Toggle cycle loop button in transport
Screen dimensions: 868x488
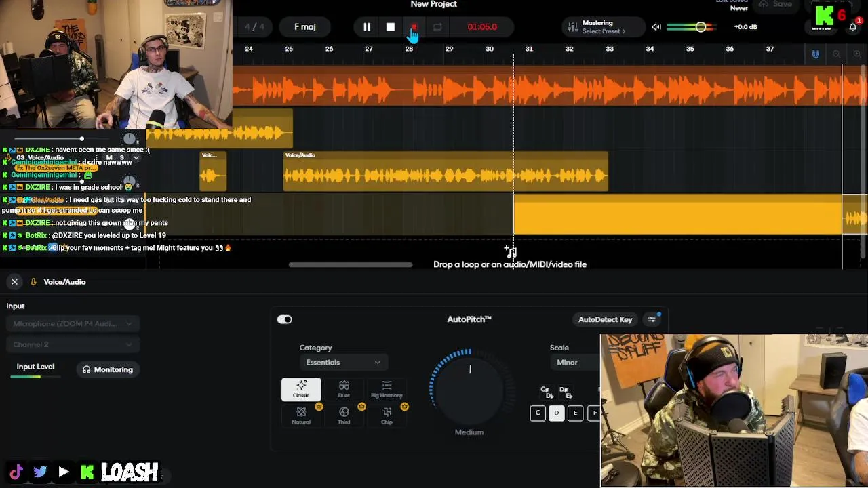[437, 27]
